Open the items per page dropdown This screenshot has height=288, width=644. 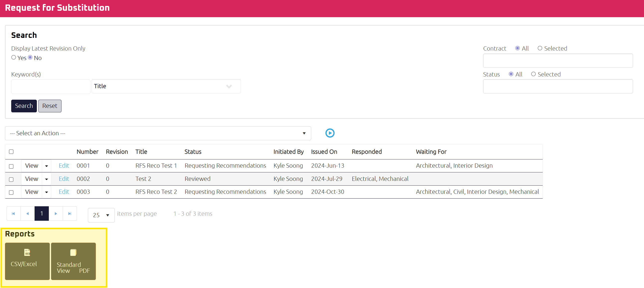click(x=101, y=215)
